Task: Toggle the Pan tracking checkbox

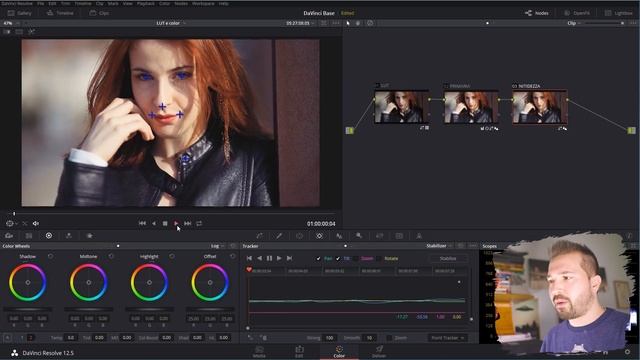Action: [318, 258]
